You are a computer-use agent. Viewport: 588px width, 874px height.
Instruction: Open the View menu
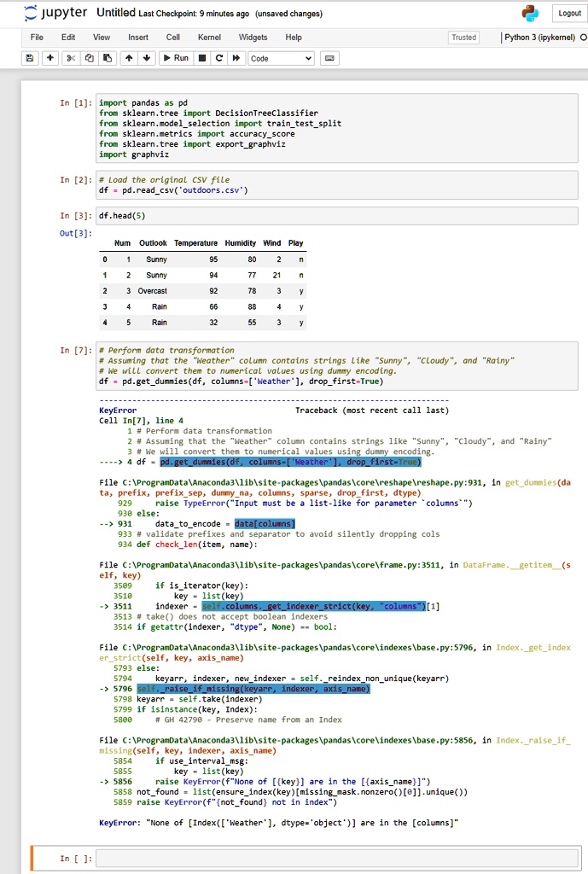tap(102, 38)
